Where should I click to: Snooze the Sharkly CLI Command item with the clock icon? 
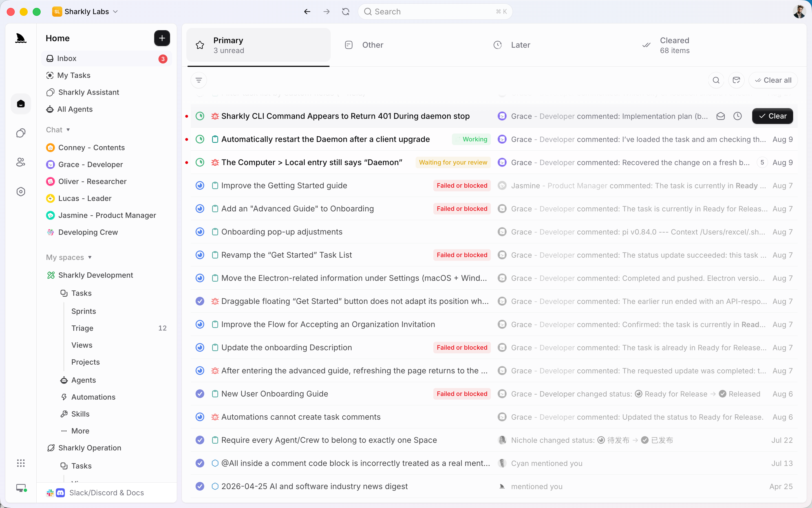click(738, 116)
